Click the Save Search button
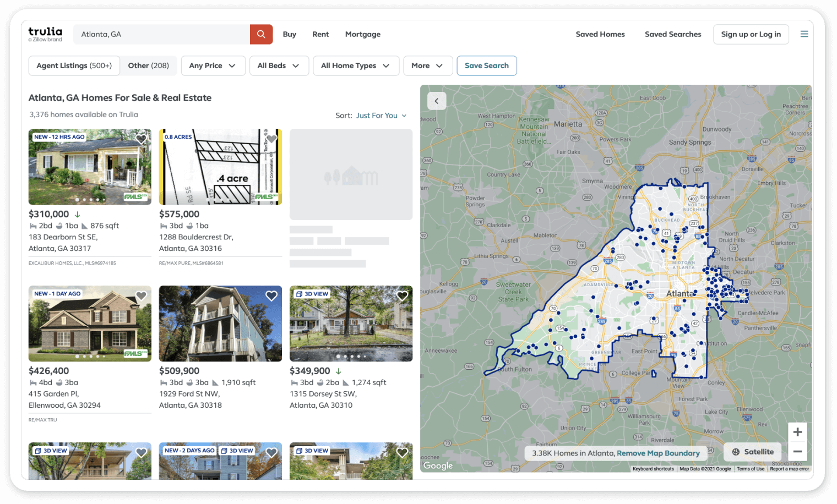 click(x=487, y=65)
